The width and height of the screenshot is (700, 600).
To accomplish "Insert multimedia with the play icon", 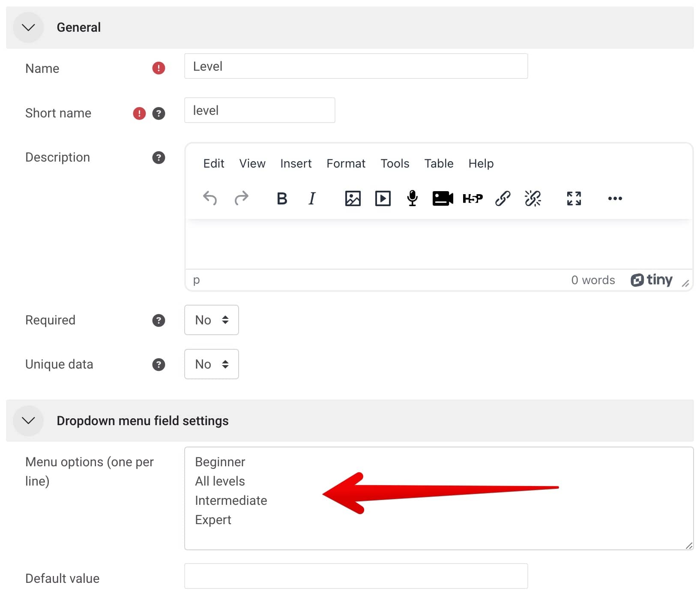I will (x=383, y=198).
